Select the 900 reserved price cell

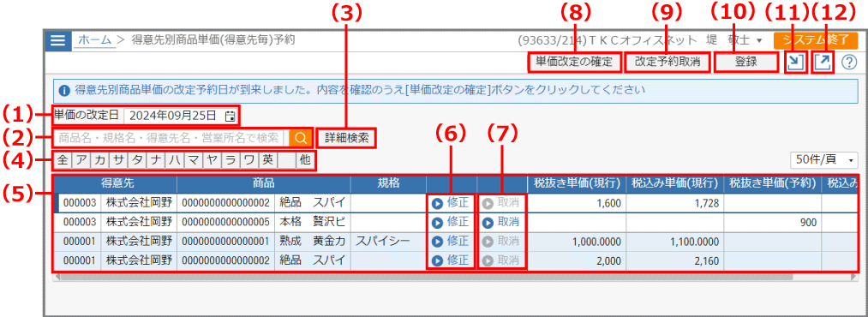coord(773,223)
